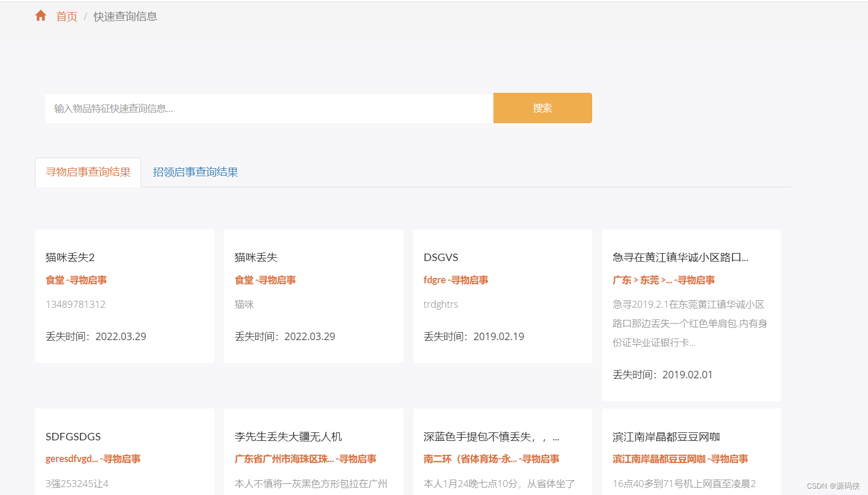Click 滨江南岸晶都豆豆网咖 -寻物启事 link
This screenshot has width=868, height=495.
point(680,458)
